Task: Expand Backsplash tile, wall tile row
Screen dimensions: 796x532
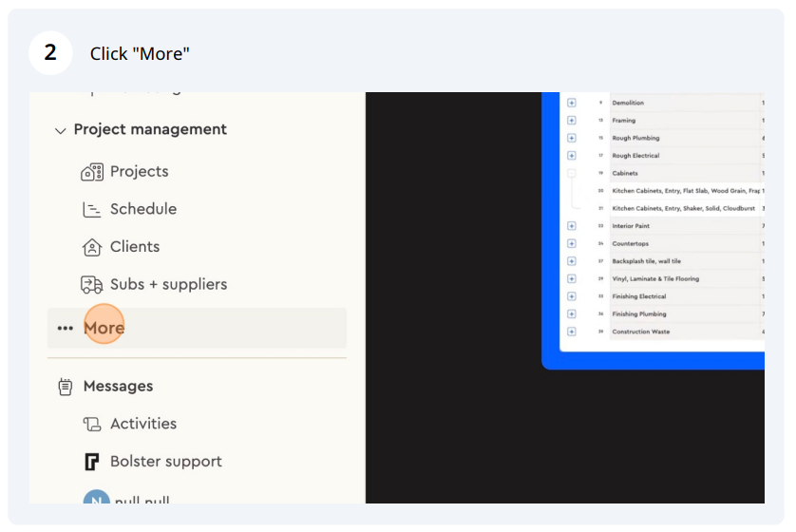Action: pos(572,261)
